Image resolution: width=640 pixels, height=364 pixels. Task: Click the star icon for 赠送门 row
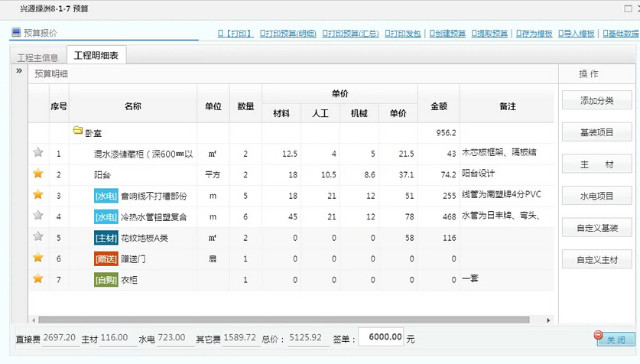pyautogui.click(x=37, y=258)
